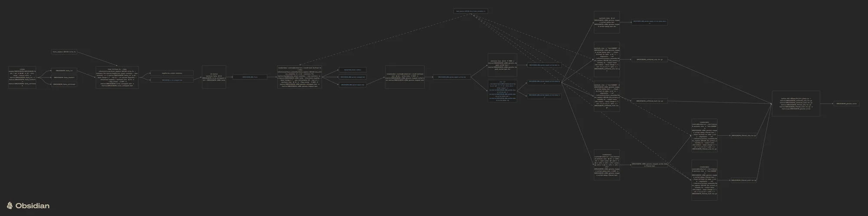Select the command card producing filtered_multi.tsv.gz
This screenshot has width=868, height=216.
(x=704, y=180)
